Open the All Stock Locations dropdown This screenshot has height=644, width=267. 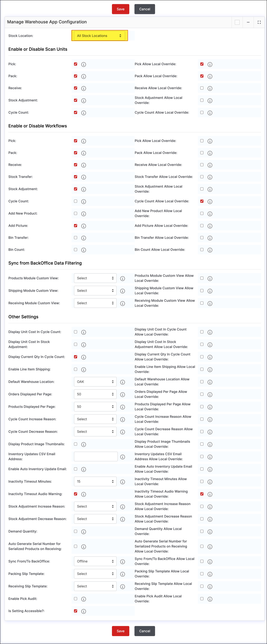[99, 36]
